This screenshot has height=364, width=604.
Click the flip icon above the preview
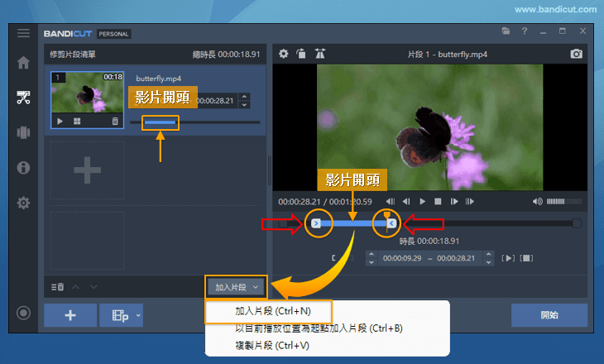[319, 54]
